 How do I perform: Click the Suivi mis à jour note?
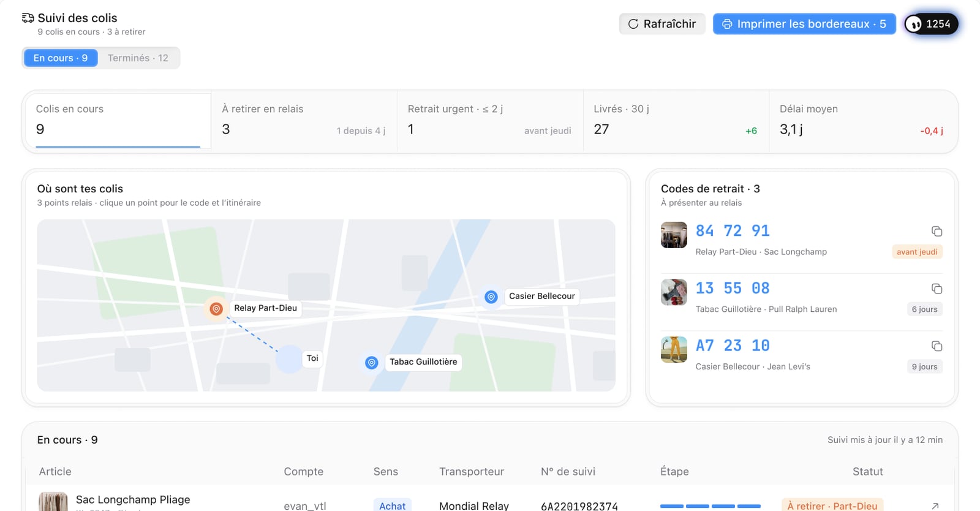coord(885,440)
